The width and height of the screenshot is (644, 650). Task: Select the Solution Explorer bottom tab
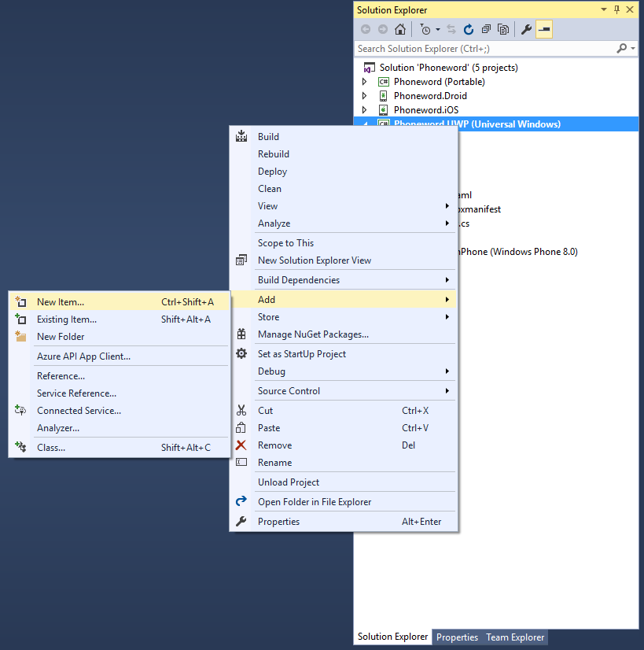[x=392, y=637]
